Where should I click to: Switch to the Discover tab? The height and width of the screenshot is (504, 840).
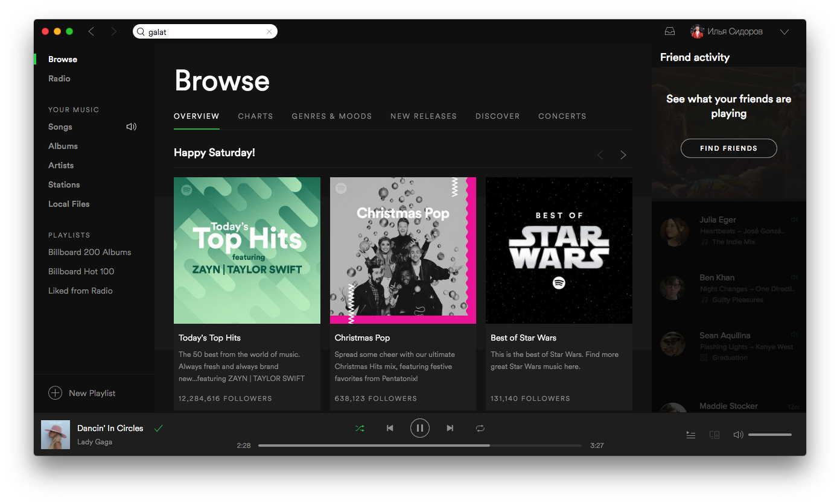[497, 116]
